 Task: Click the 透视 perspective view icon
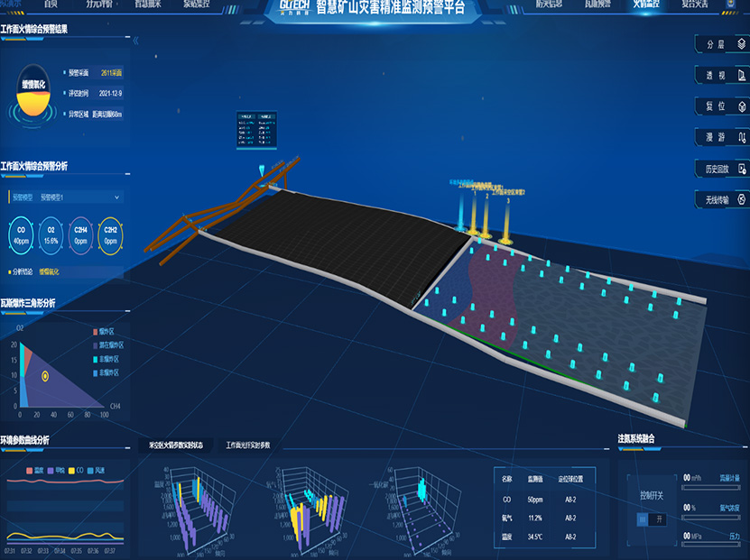coord(742,76)
